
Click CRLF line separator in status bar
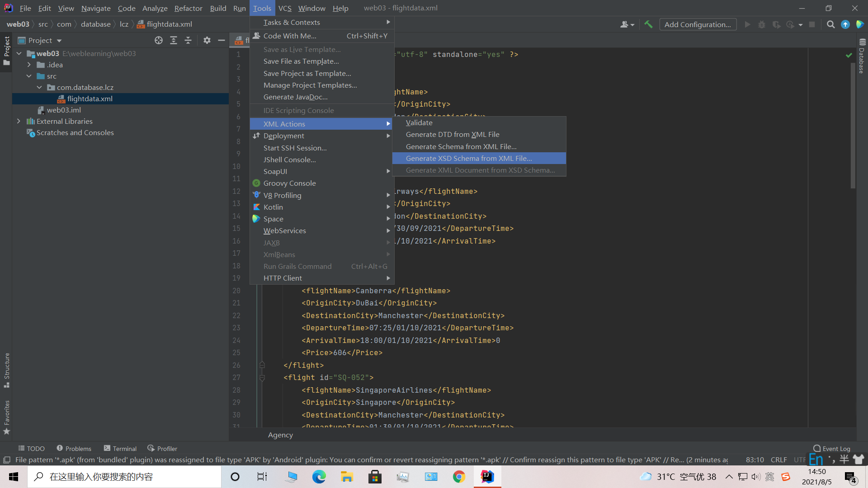[x=778, y=460]
